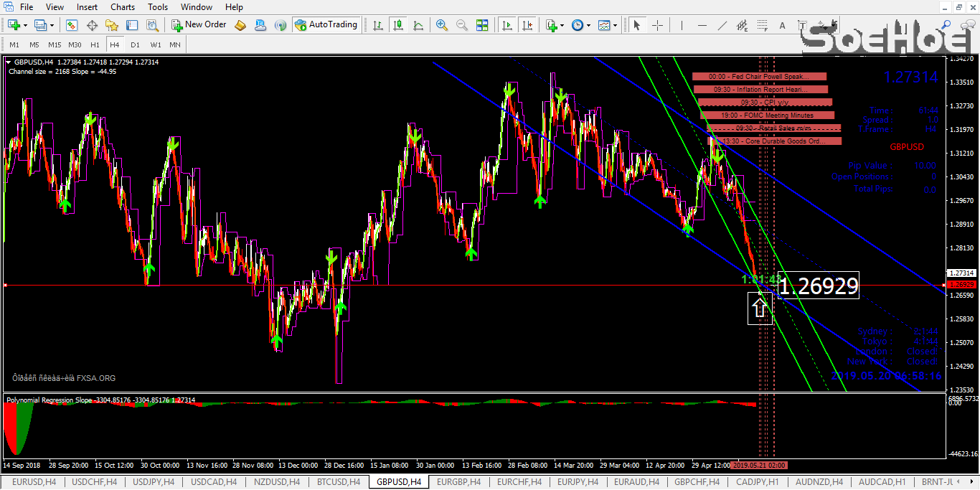Screen dimensions: 980x490
Task: Open the Periods dropdown
Action: pyautogui.click(x=579, y=24)
